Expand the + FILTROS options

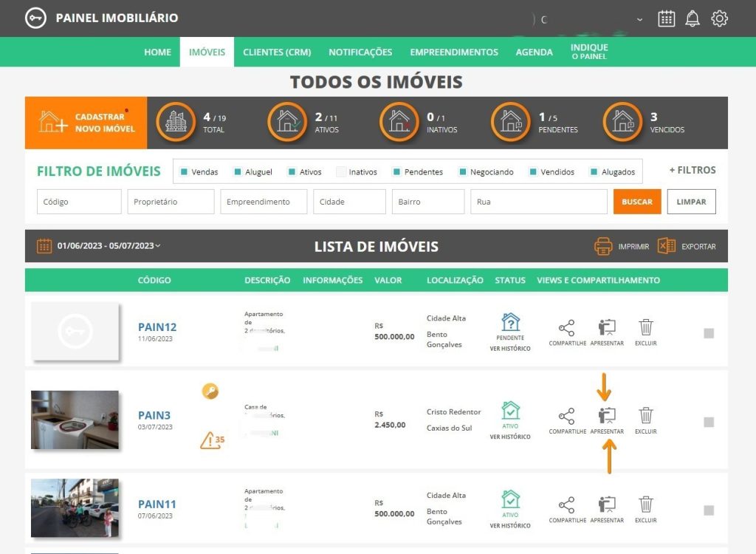tap(692, 170)
